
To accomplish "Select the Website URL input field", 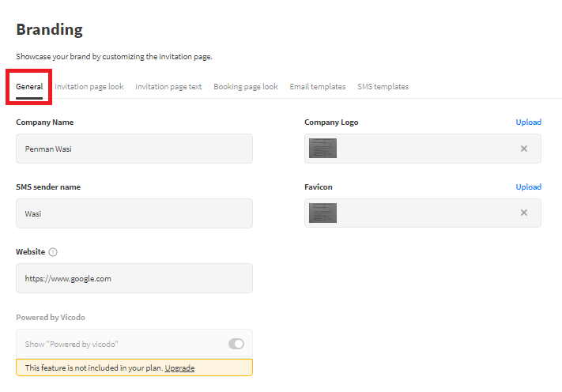I will (134, 278).
